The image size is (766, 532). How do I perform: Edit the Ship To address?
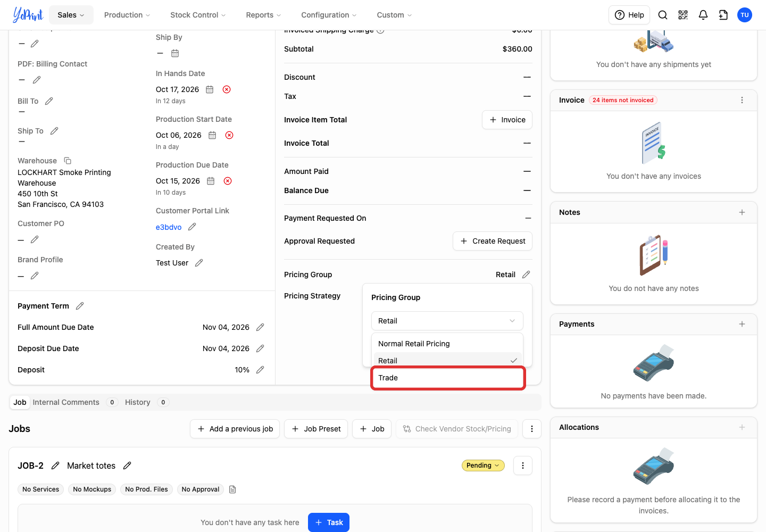click(x=54, y=131)
